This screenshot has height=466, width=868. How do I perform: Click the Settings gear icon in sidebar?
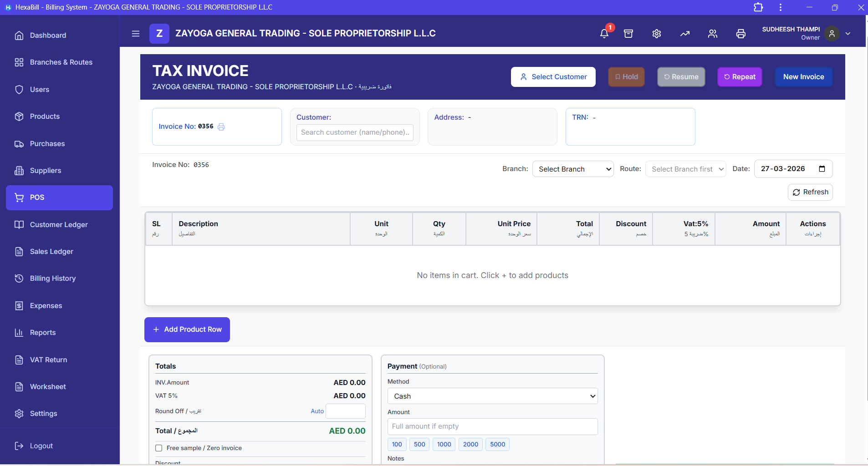[19, 414]
